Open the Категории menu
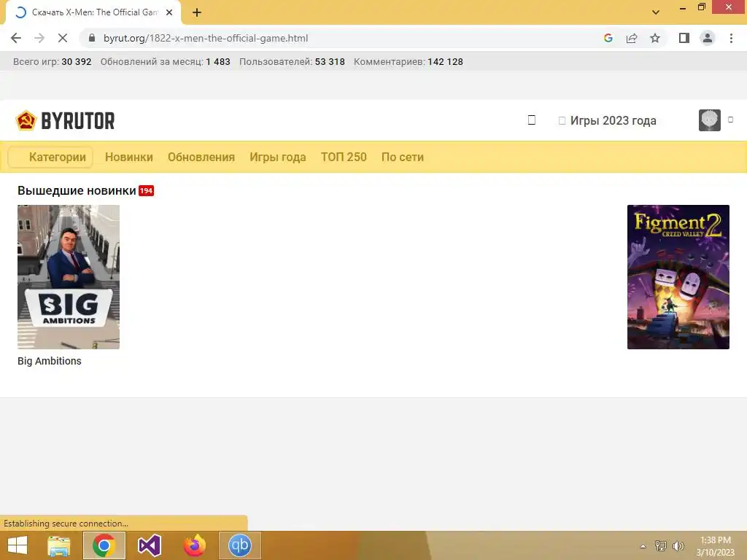This screenshot has height=560, width=747. point(50,157)
